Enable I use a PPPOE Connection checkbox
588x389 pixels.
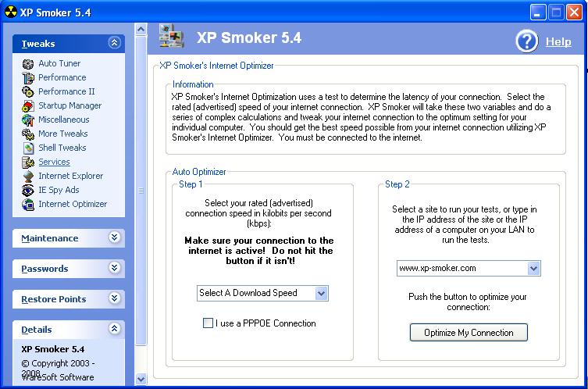point(208,323)
